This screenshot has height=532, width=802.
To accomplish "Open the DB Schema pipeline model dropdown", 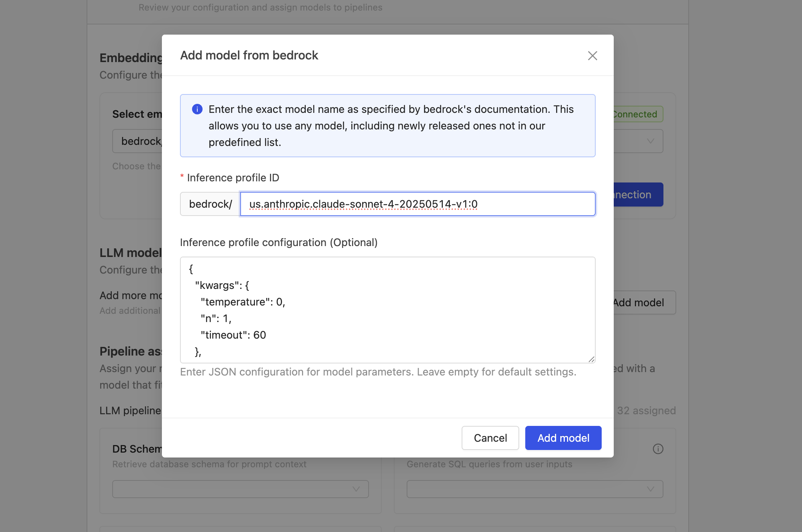I will coord(240,489).
